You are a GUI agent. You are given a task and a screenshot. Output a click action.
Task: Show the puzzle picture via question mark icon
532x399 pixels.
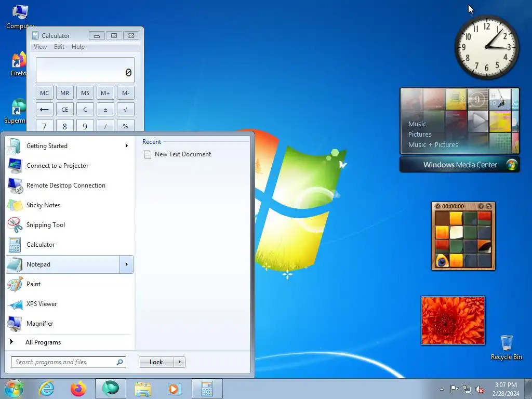click(x=481, y=206)
